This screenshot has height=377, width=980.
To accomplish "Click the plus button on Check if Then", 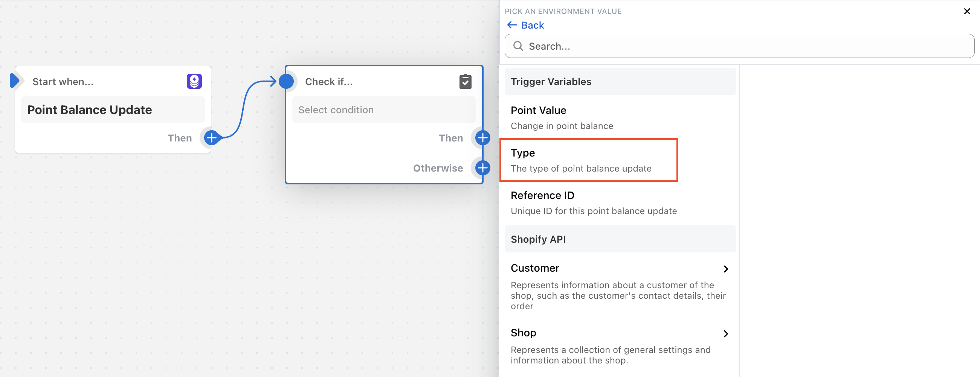I will click(482, 138).
